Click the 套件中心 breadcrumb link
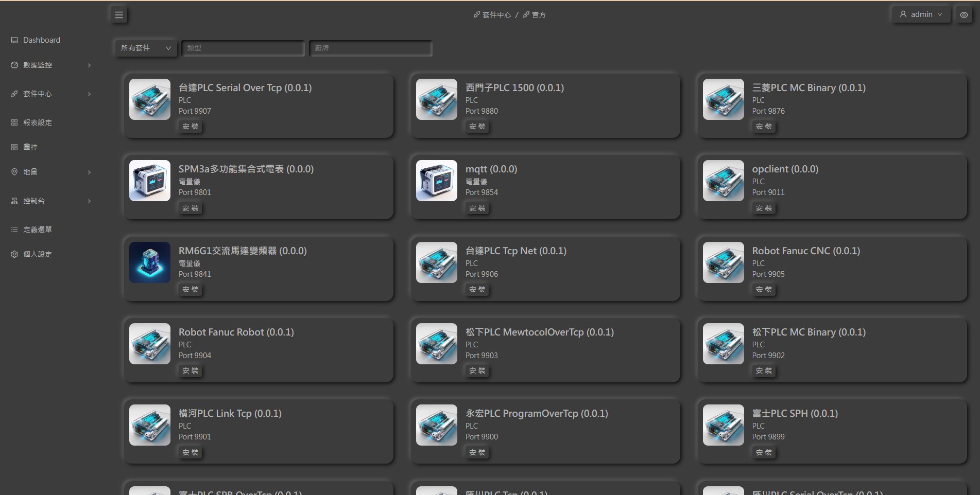This screenshot has width=980, height=495. point(492,15)
